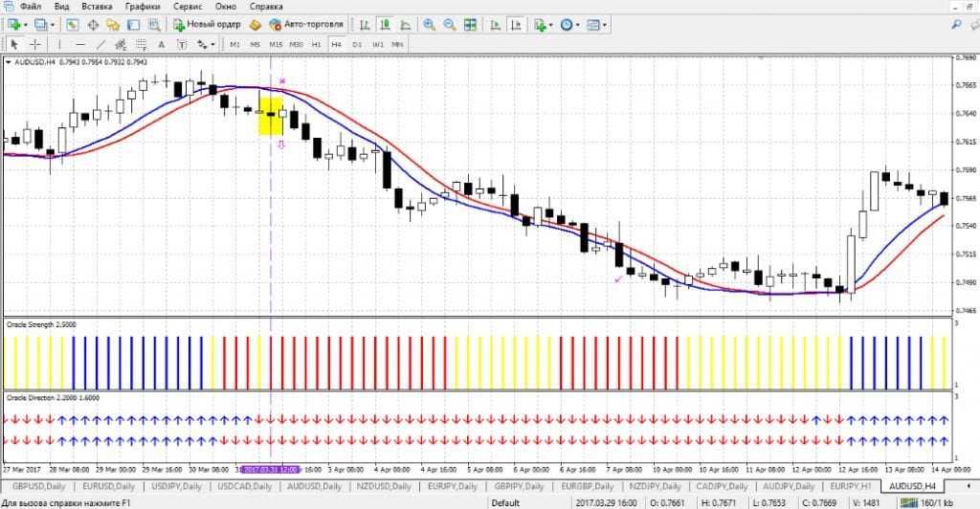
Task: Switch chart to H1 timeframe
Action: click(x=315, y=44)
